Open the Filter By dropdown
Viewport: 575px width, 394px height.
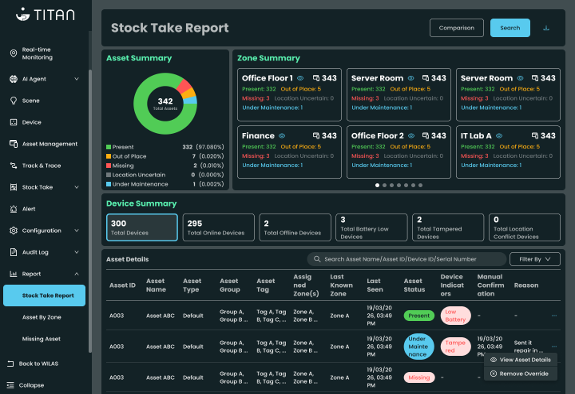click(535, 259)
